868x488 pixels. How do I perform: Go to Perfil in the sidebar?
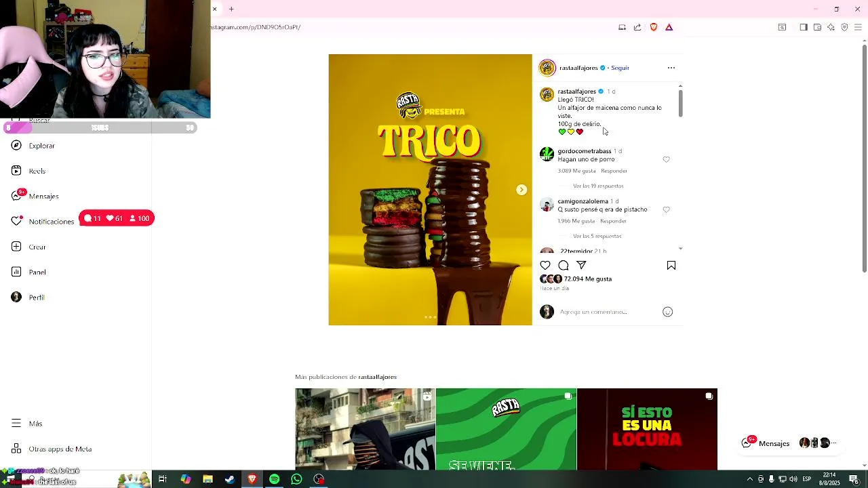click(x=28, y=298)
